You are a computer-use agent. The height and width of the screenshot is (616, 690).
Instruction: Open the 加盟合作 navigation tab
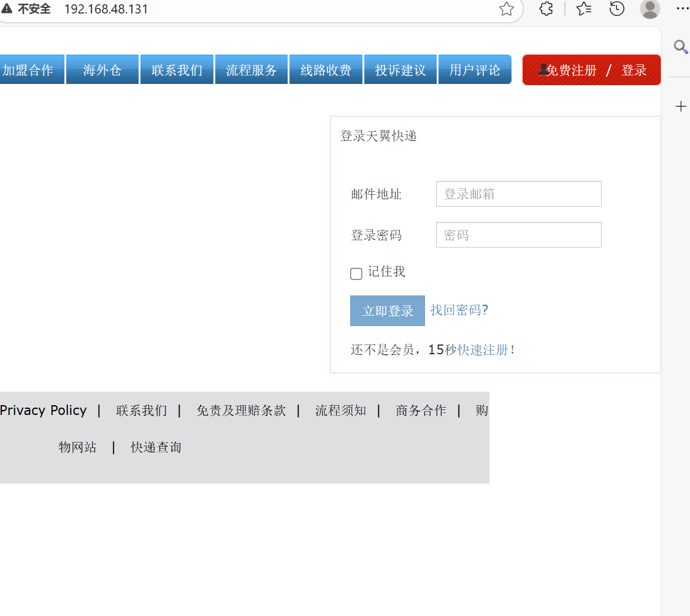point(32,69)
